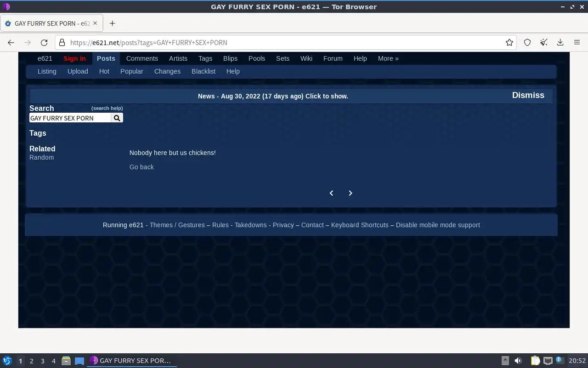This screenshot has height=368, width=588.
Task: Switch to workspace 2 in taskbar
Action: pos(31,361)
